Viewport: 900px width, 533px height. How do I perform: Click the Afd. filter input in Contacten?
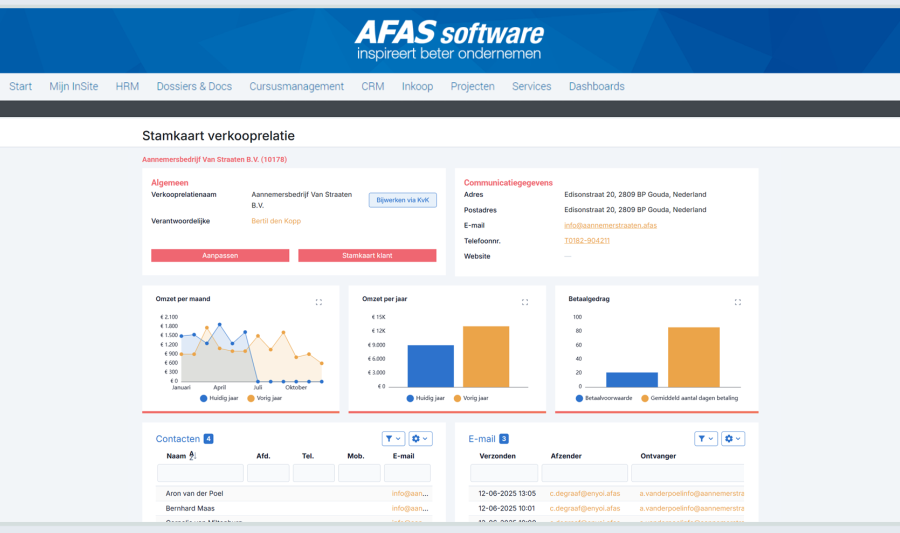(268, 473)
